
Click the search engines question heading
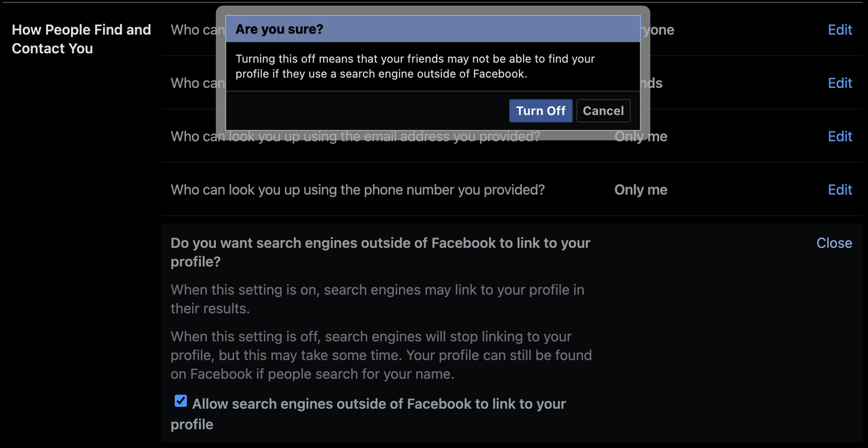tap(380, 252)
